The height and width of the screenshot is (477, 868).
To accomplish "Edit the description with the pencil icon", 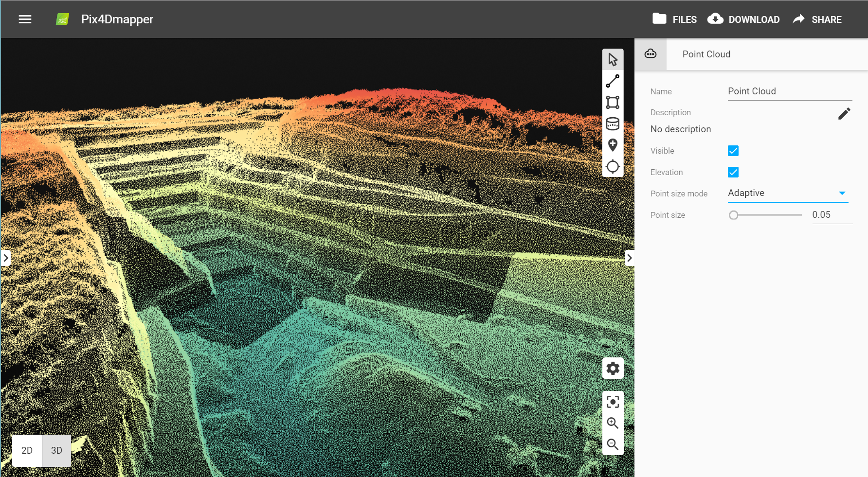I will [x=844, y=114].
